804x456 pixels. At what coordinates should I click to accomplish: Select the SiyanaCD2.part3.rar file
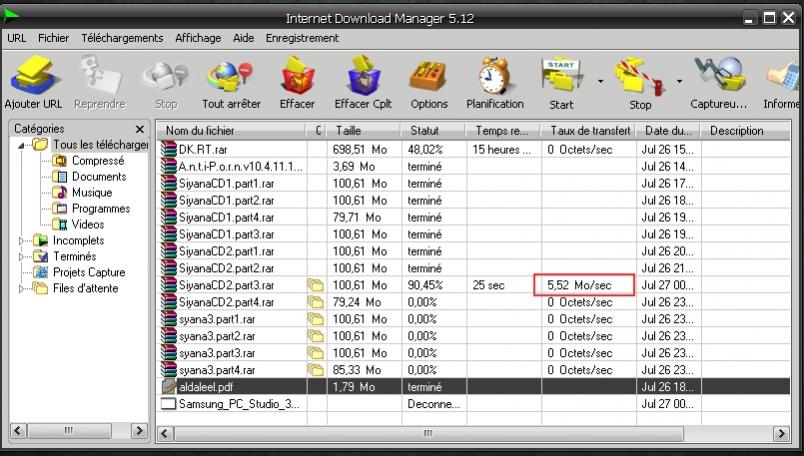[473, 285]
